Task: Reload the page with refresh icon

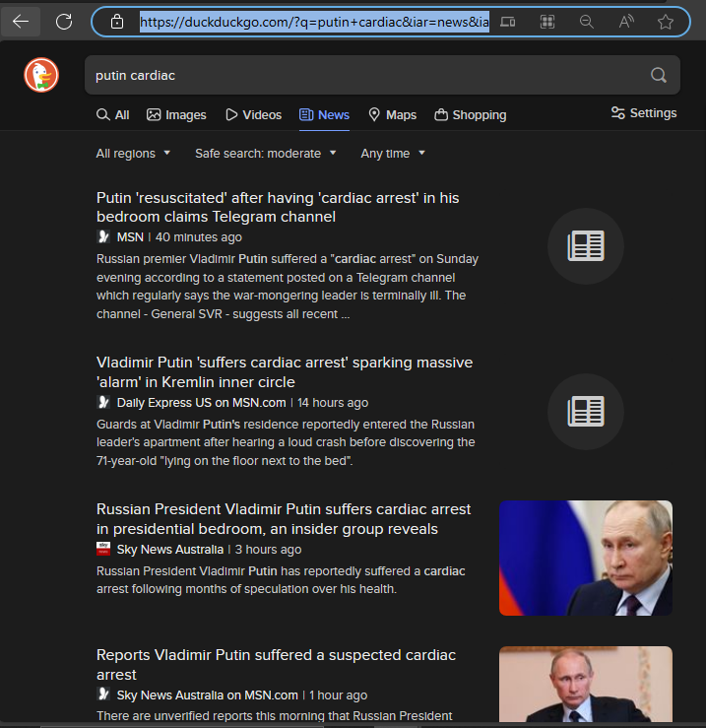Action: coord(64,22)
